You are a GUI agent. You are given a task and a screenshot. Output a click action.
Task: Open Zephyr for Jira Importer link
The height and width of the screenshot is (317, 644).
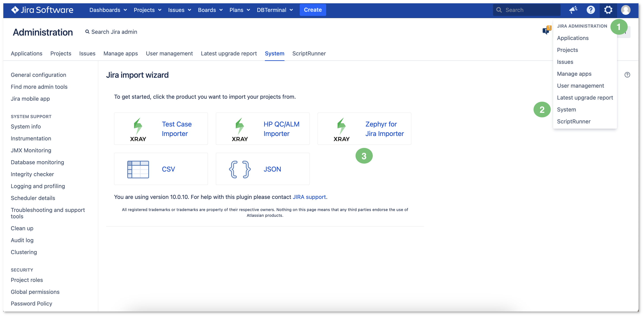click(384, 129)
